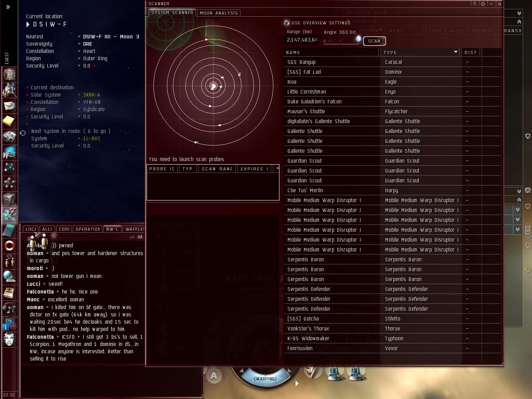Open People & Places magnifier icon

click(9, 90)
